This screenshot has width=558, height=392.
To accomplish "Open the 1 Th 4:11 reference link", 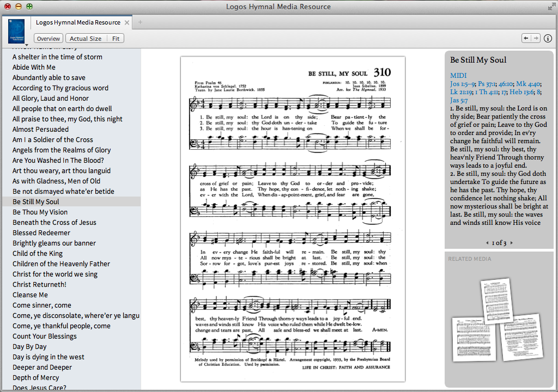I will click(x=487, y=92).
